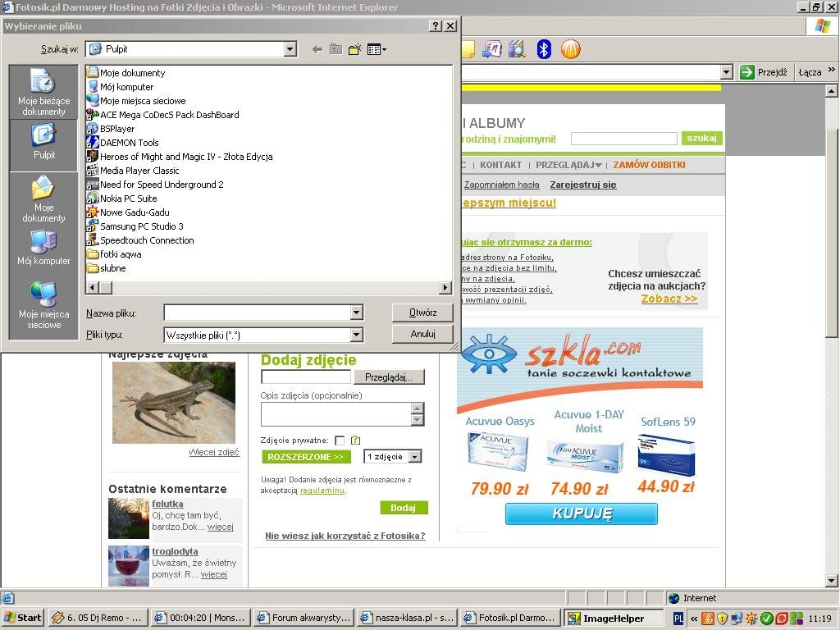Click the Przeglądaj... button
The image size is (840, 630).
click(389, 377)
